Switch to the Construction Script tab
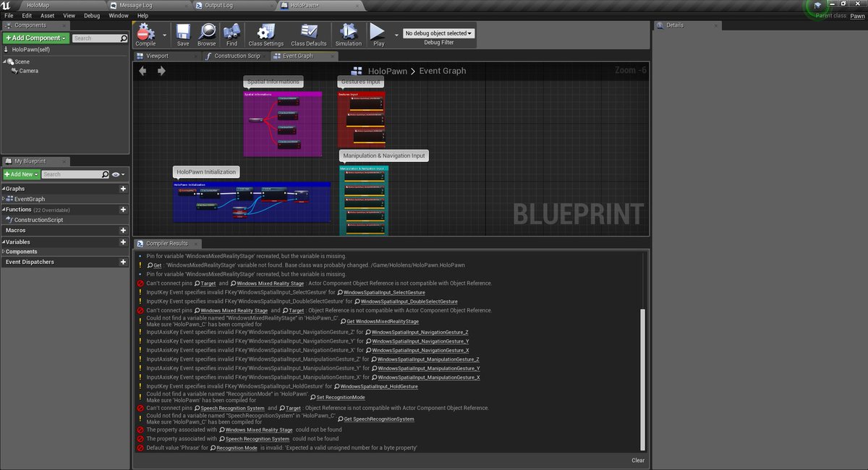868x470 pixels. 237,56
